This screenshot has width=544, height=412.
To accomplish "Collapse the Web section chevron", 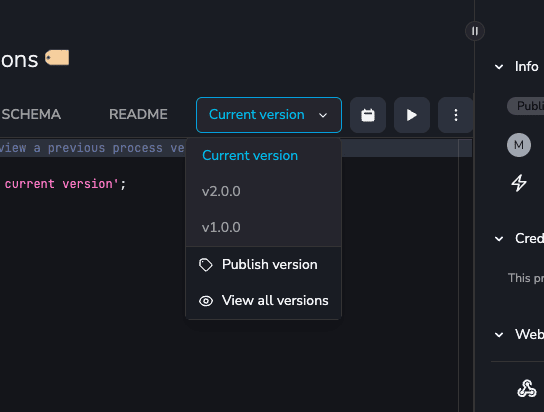I will 499,335.
